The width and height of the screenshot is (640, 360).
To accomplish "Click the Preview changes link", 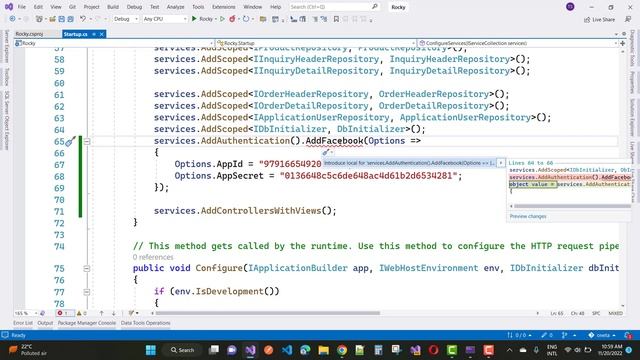I will (528, 216).
